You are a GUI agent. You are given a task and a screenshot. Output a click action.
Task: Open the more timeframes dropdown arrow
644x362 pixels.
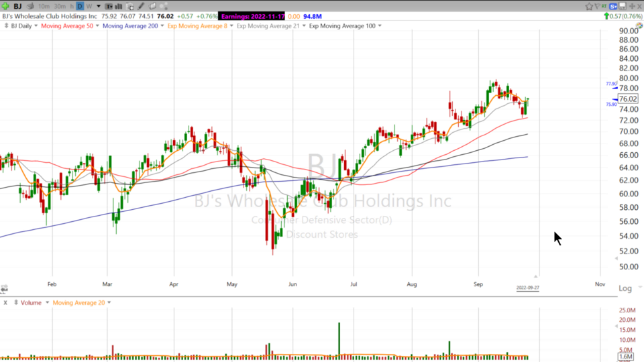(x=99, y=6)
